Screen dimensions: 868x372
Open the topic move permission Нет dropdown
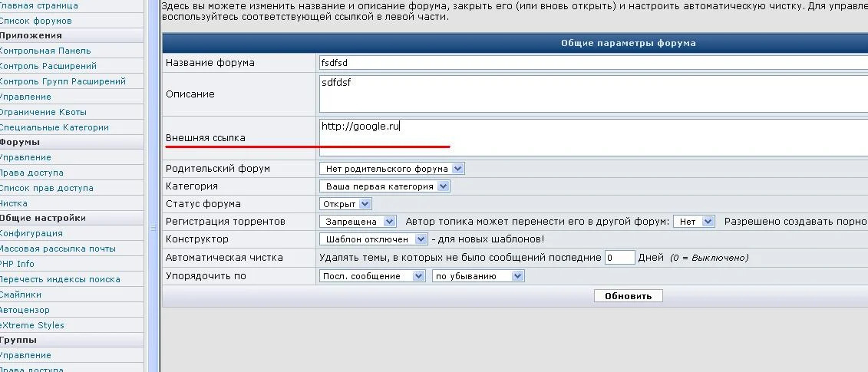coord(695,222)
